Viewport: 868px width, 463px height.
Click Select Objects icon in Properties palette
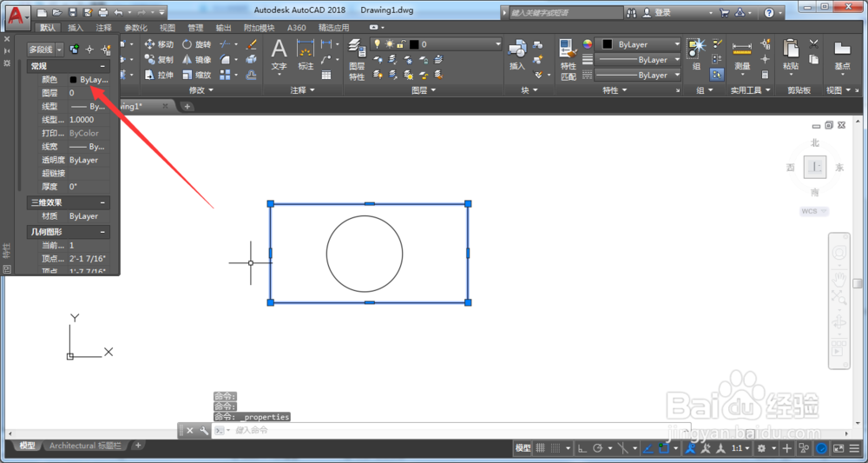point(89,50)
